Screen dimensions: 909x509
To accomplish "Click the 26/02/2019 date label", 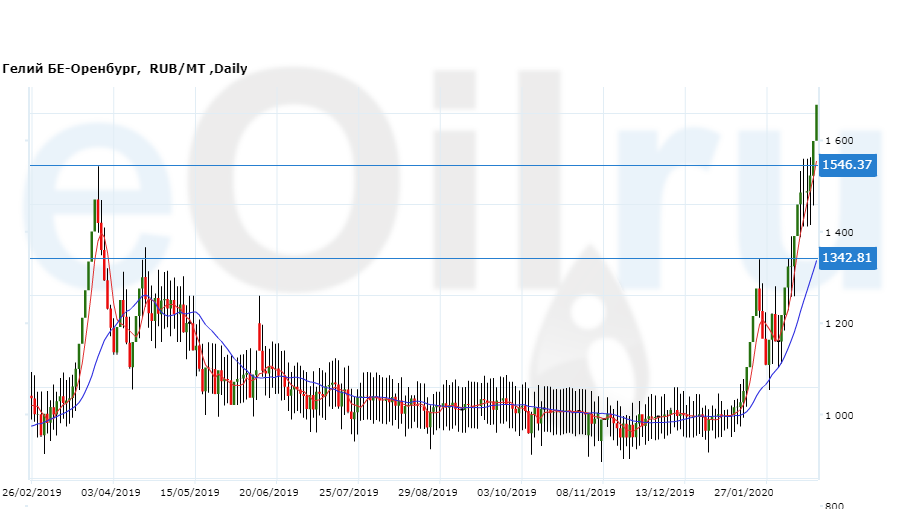I will 31,492.
